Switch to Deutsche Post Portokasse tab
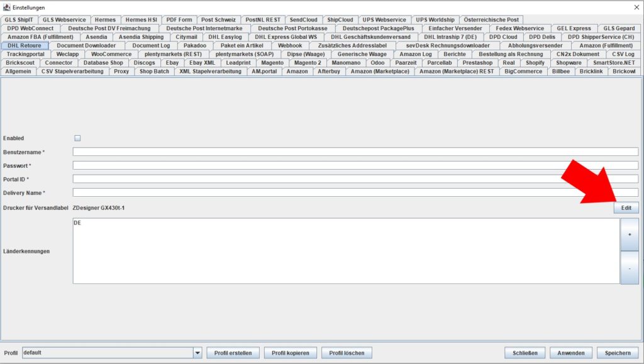Screen dimensions: 644x364 coord(293,28)
